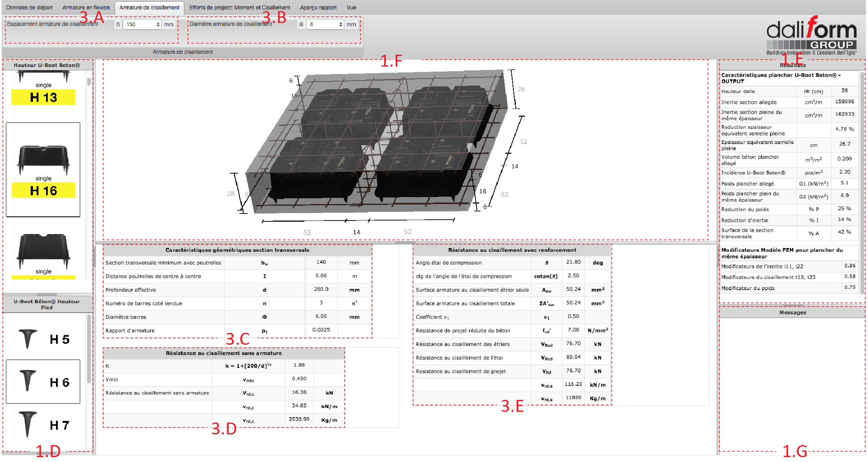Click the U-Boot Béton® Hauteur Pied header
Viewport: 868px width, 462px height.
[x=47, y=304]
